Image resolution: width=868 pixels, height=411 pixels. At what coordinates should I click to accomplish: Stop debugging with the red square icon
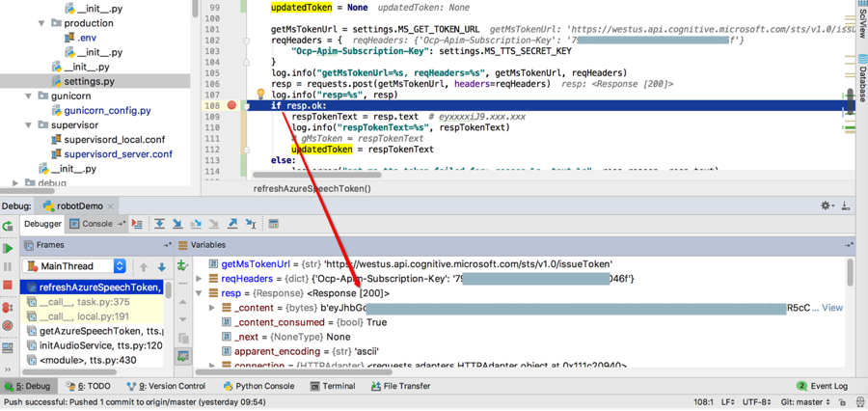[8, 285]
